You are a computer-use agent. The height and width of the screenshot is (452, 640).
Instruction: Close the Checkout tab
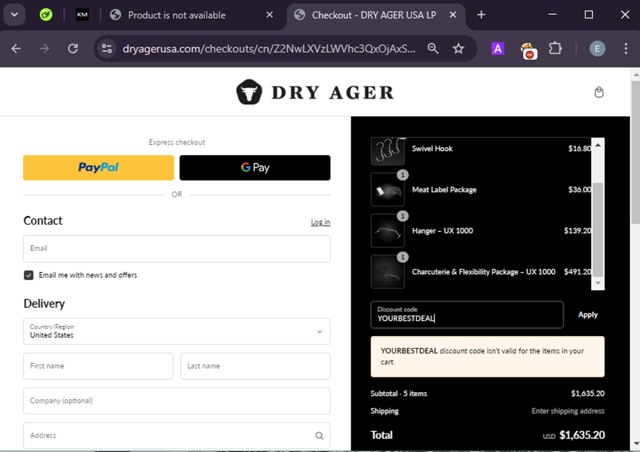(x=453, y=15)
